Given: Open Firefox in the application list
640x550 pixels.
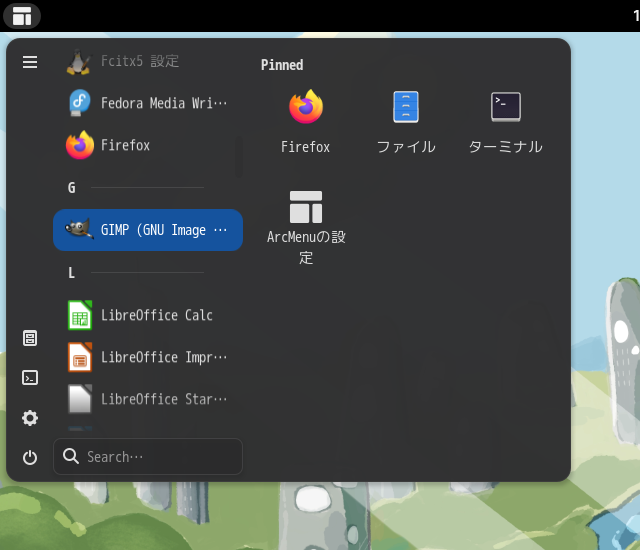Looking at the screenshot, I should point(148,145).
